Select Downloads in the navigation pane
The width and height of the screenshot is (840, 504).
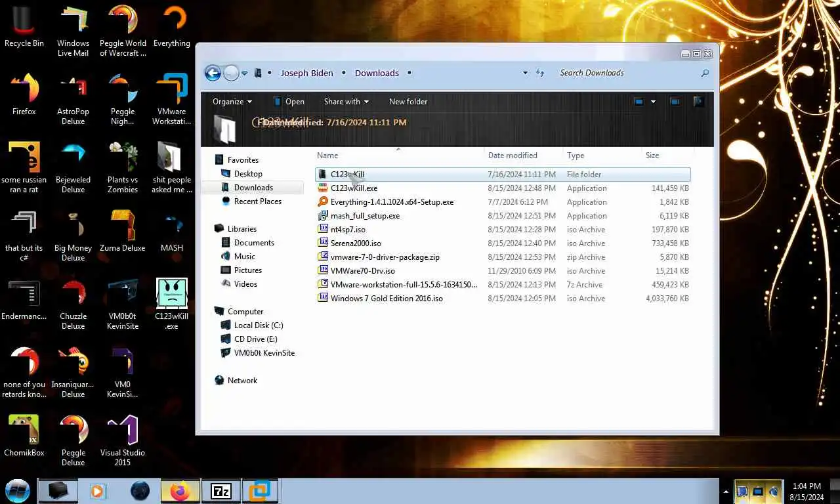252,188
